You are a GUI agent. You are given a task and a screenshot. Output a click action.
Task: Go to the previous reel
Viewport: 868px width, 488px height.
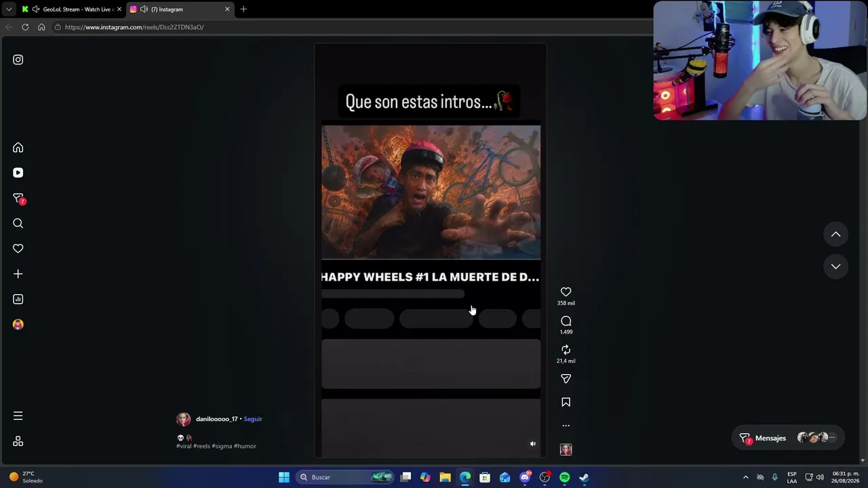point(836,235)
